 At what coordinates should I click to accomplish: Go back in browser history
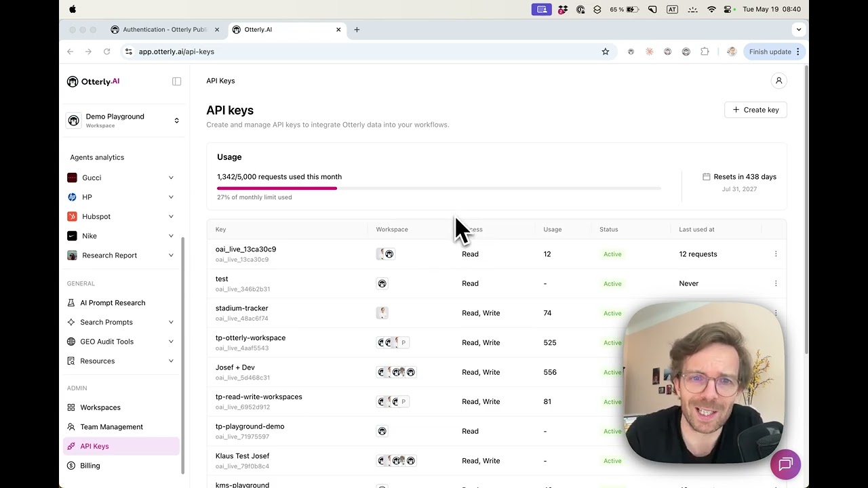(70, 52)
